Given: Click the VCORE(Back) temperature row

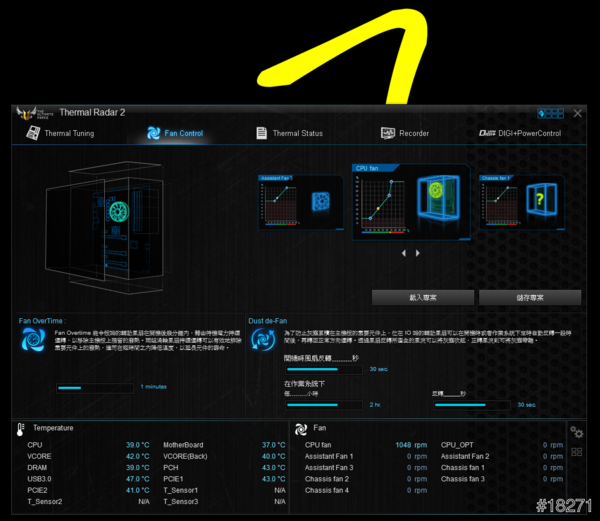Looking at the screenshot, I should (x=224, y=456).
